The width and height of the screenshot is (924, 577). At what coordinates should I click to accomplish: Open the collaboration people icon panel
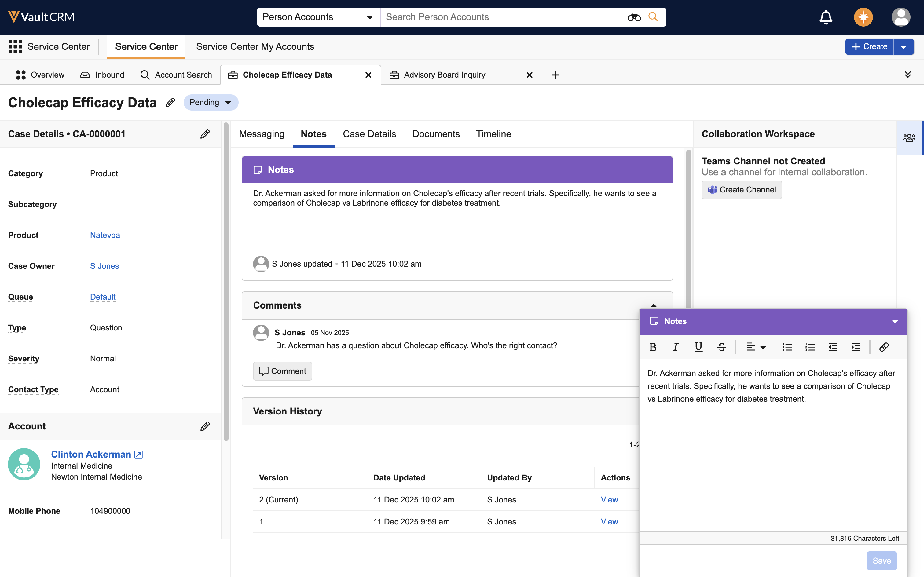click(909, 138)
